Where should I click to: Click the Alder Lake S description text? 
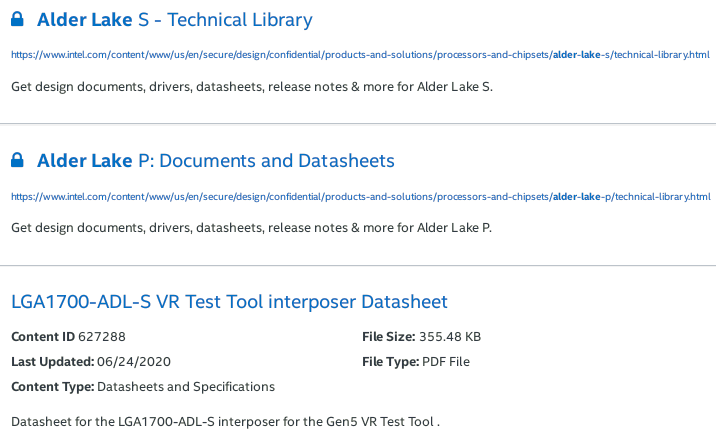(252, 87)
